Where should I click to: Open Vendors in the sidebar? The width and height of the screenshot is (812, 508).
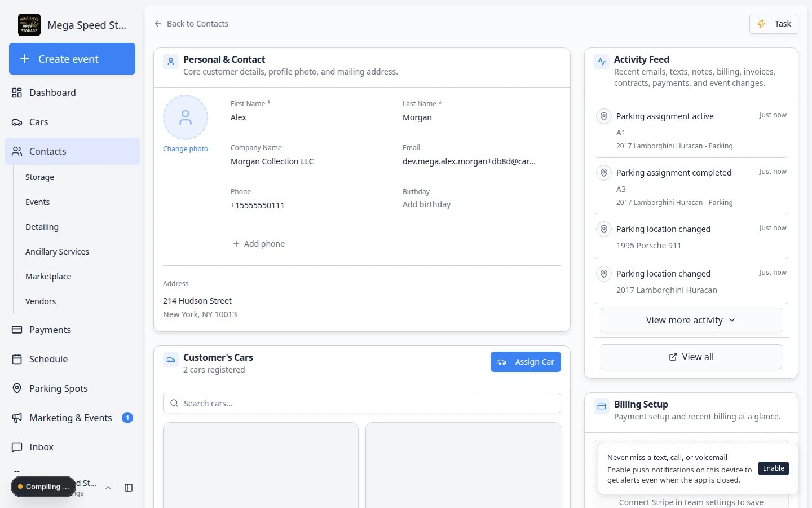pyautogui.click(x=41, y=301)
